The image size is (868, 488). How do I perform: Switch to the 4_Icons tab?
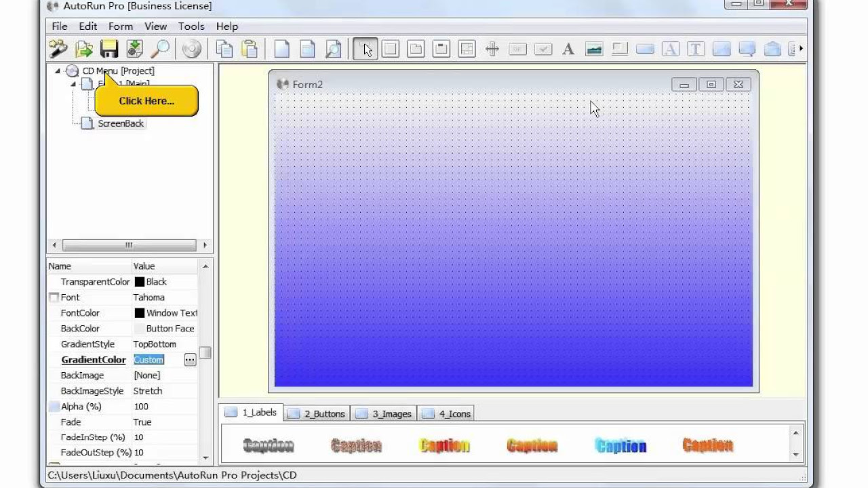coord(446,413)
